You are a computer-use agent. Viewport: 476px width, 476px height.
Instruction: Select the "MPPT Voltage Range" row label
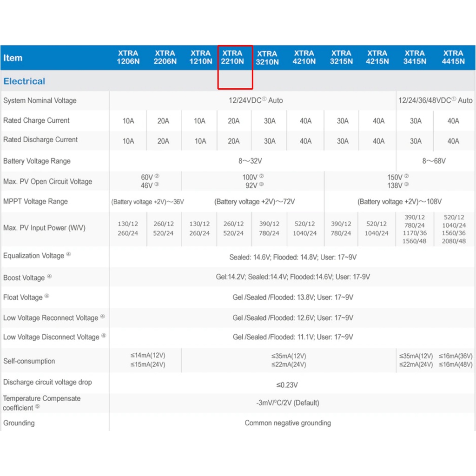point(35,201)
